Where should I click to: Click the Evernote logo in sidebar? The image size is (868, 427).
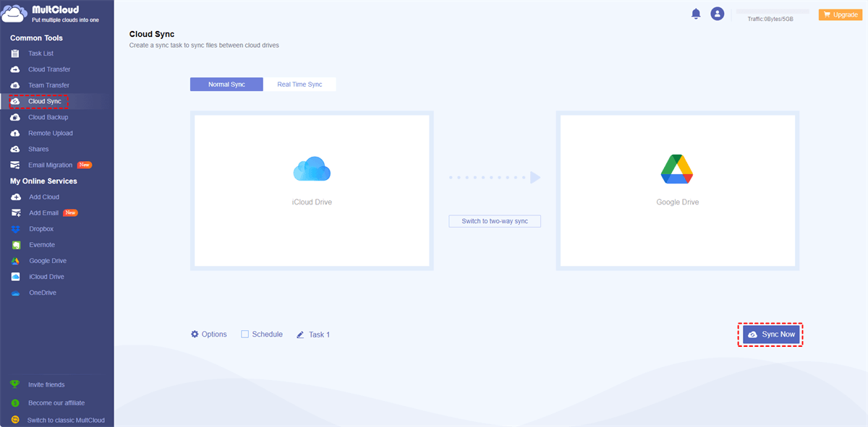(x=15, y=245)
